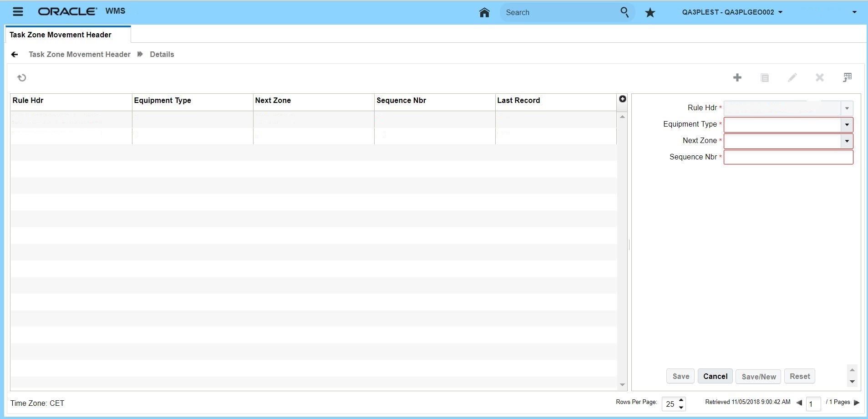Open the QA3PLEST - QA3PLGEO002 facility dropdown
Screen dimensions: 868x419
coord(732,12)
